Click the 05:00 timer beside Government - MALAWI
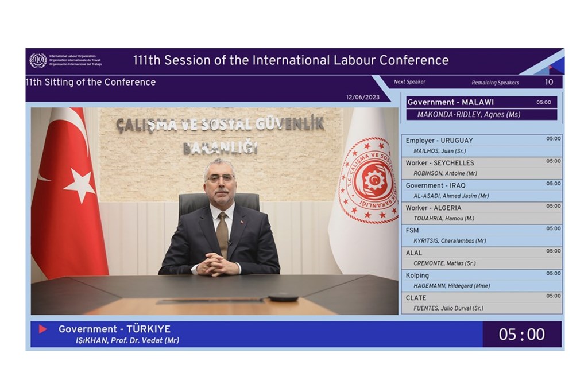The height and width of the screenshot is (392, 588). pos(545,101)
